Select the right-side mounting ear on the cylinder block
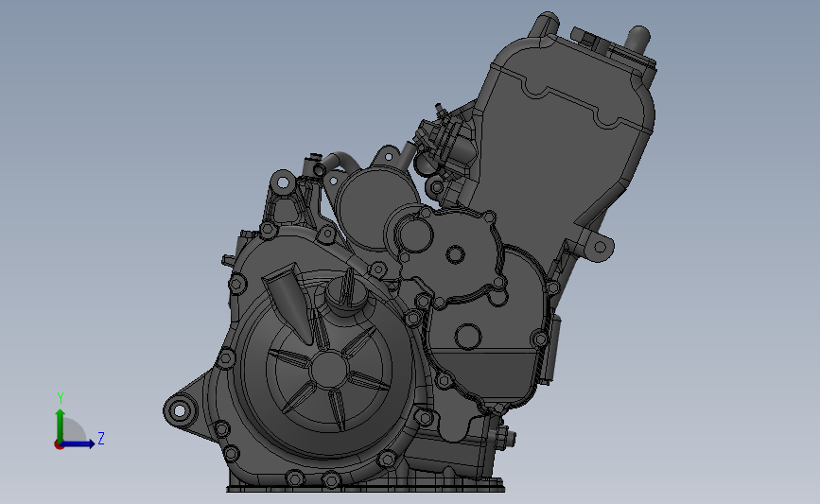Viewport: 820px width, 504px height. point(600,246)
